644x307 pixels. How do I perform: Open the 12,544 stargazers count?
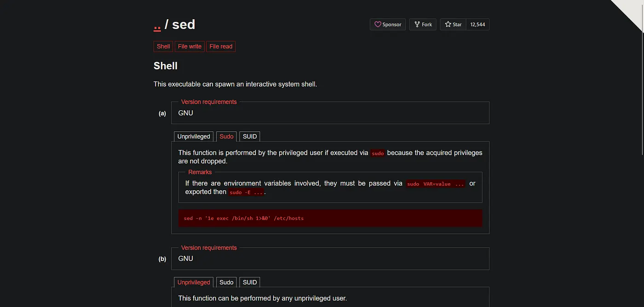477,24
